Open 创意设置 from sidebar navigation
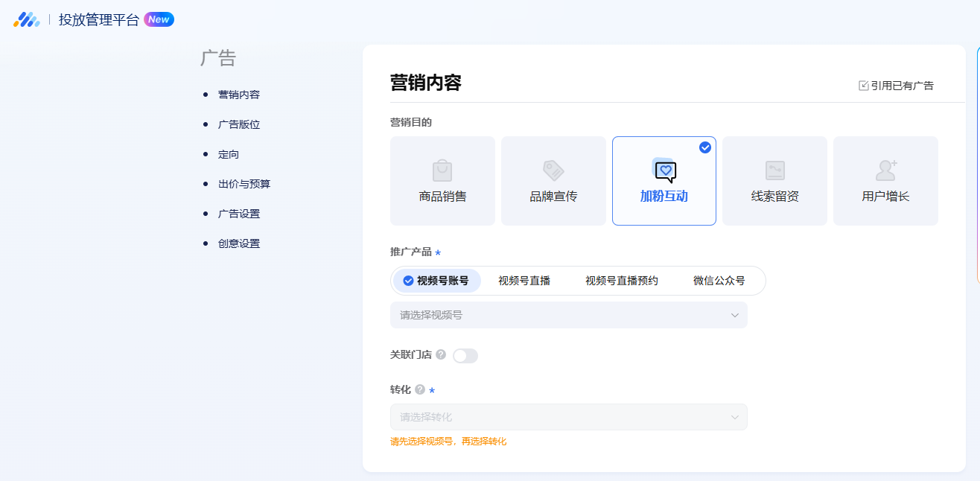Image resolution: width=980 pixels, height=481 pixels. (x=239, y=243)
